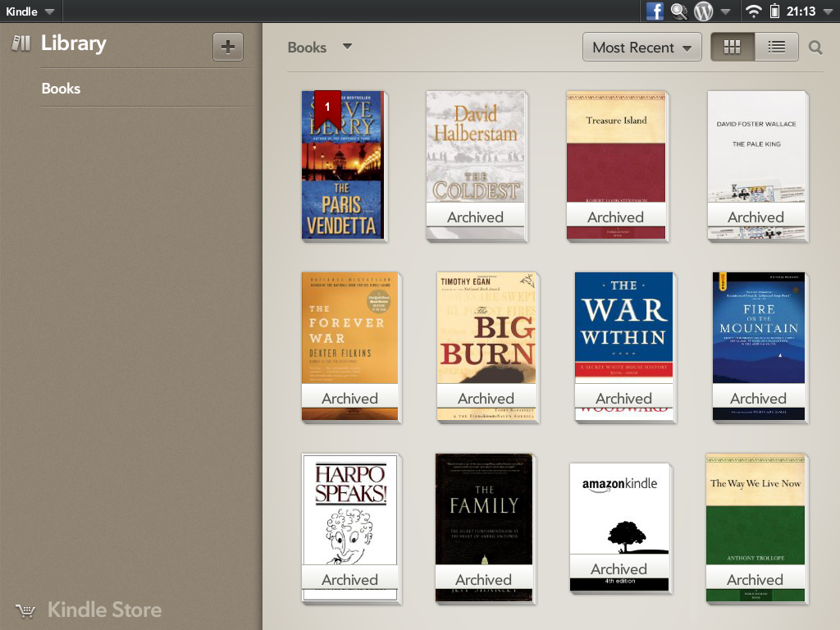This screenshot has height=630, width=840.
Task: Switch to grid view
Action: 733,47
